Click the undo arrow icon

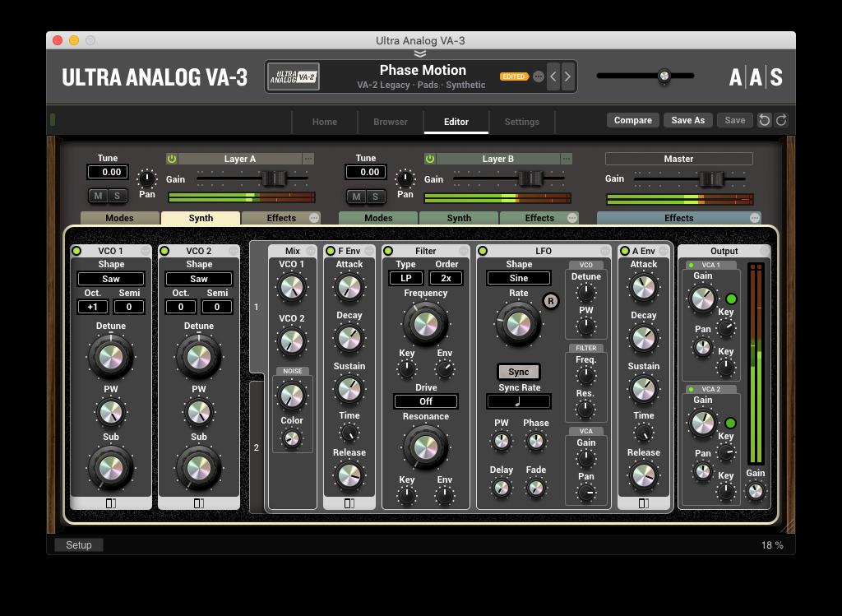pyautogui.click(x=764, y=120)
